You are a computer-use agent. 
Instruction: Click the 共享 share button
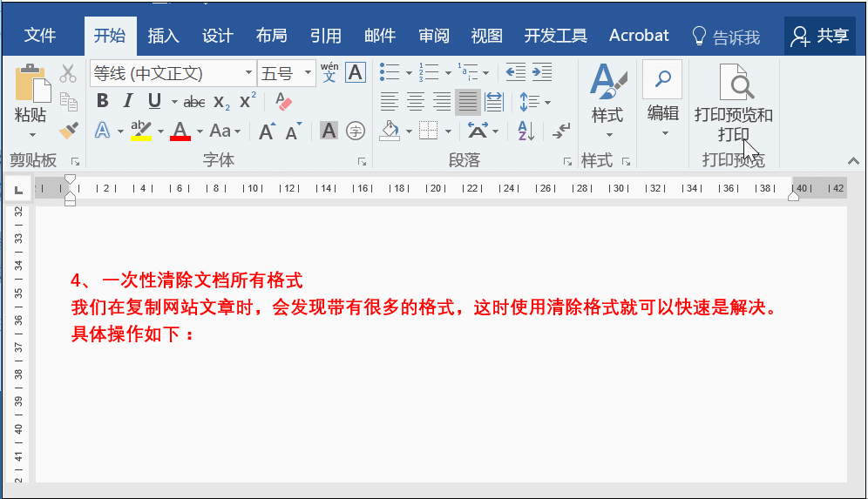click(x=820, y=36)
